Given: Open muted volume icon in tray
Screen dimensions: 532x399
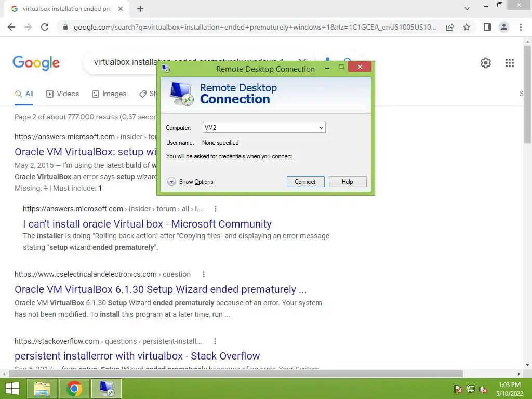Looking at the screenshot, I should (x=483, y=389).
